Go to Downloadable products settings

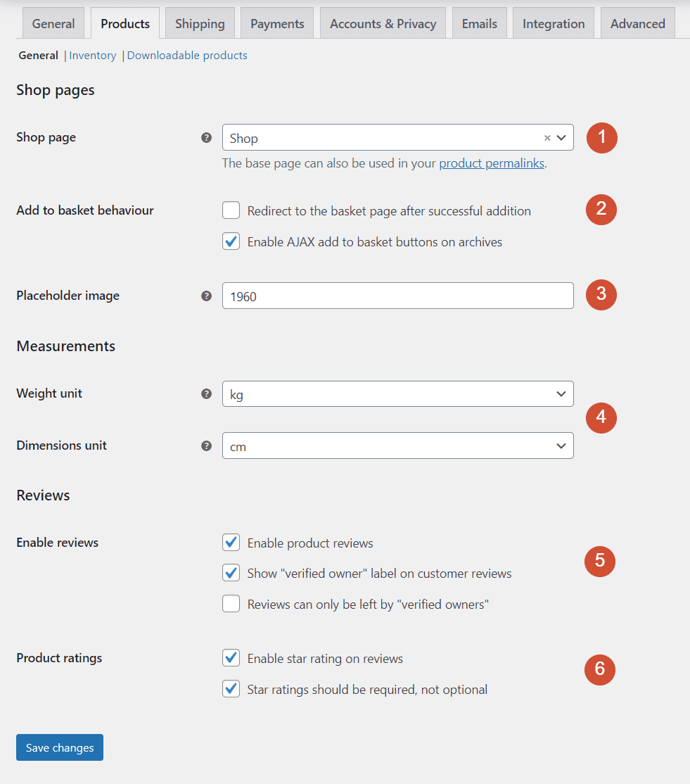click(x=186, y=55)
